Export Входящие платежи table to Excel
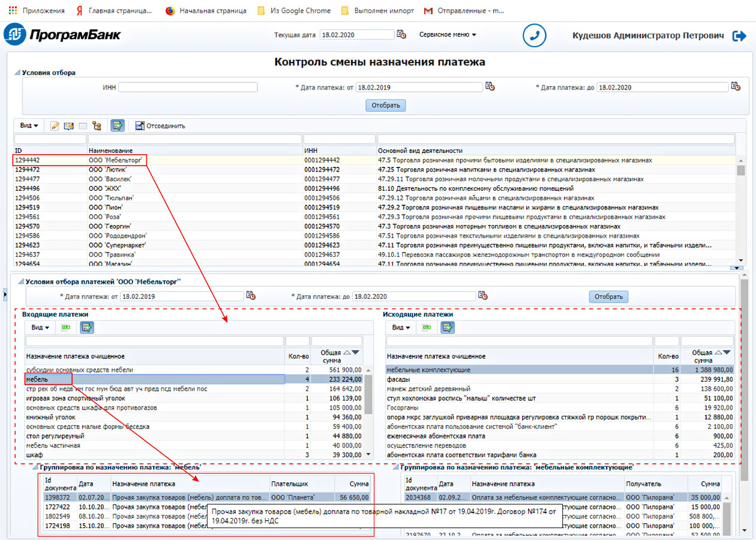756x540 pixels. [65, 328]
